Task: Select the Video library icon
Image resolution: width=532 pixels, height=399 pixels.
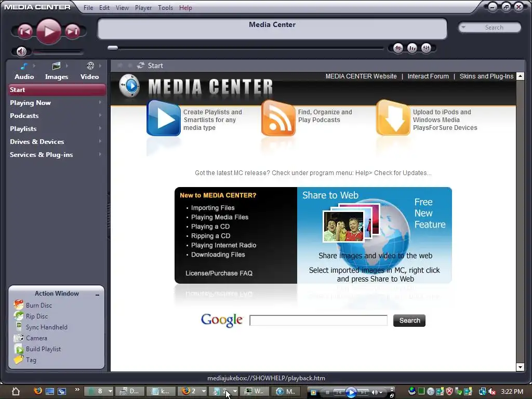Action: (90, 66)
